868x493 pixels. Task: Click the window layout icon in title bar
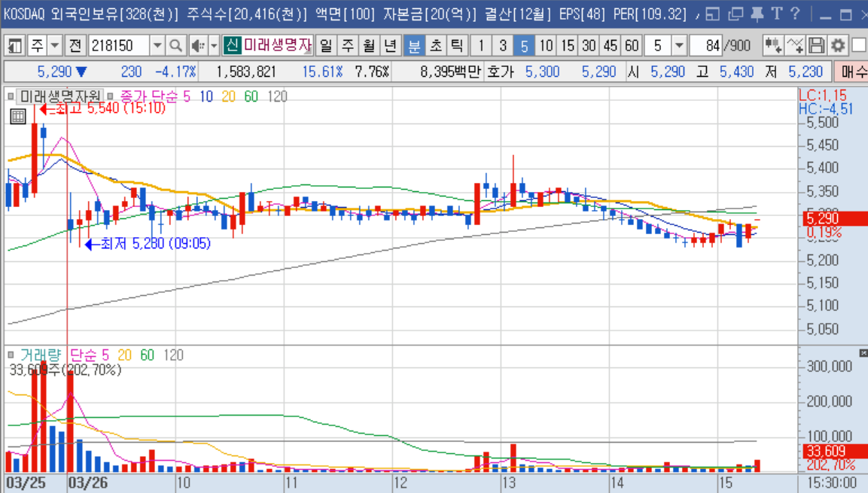coord(713,14)
